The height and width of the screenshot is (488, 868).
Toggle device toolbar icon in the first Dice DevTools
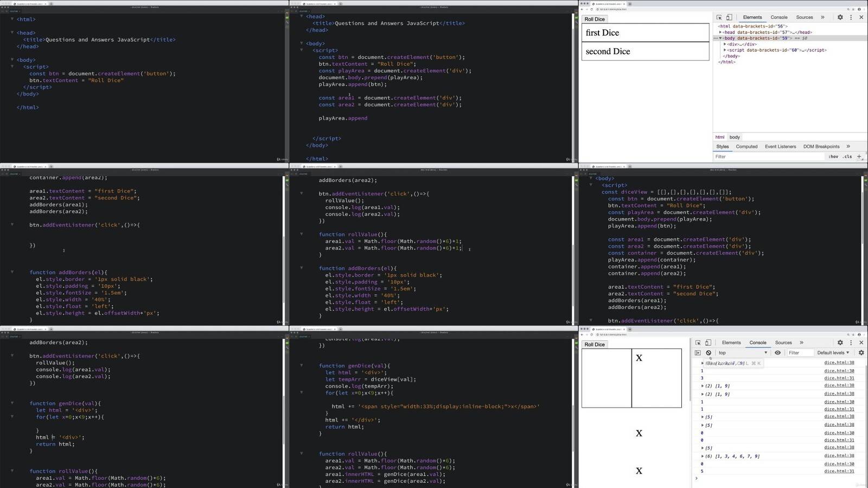pos(729,17)
